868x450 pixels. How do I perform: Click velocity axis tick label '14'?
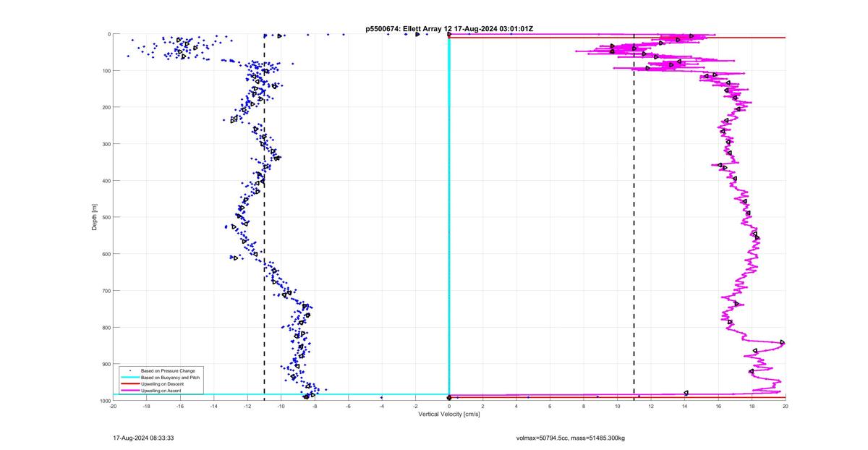(684, 407)
